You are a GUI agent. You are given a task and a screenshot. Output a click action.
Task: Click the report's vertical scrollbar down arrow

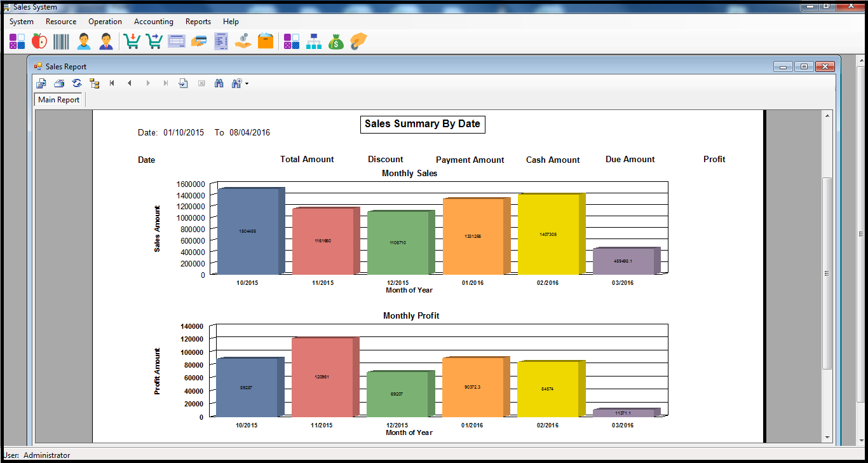coord(827,438)
